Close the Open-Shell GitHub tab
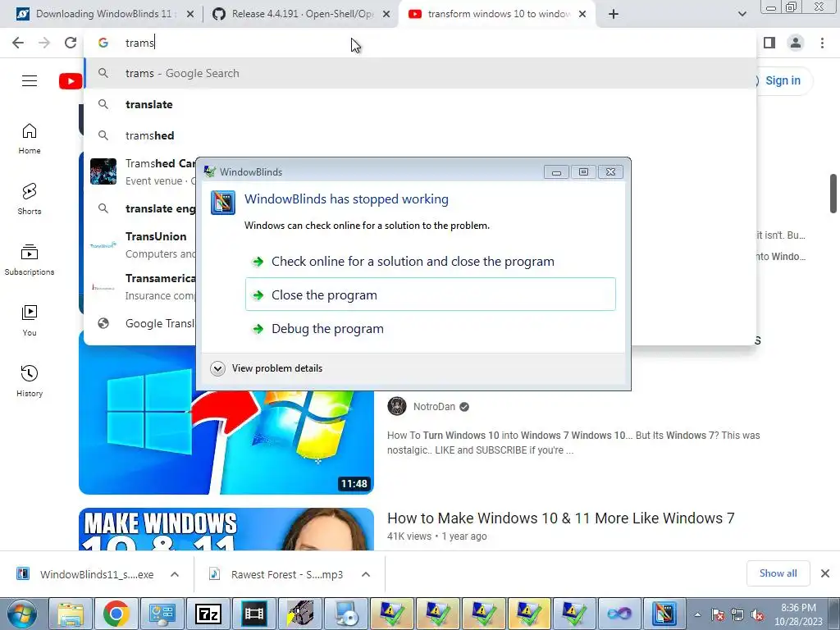The width and height of the screenshot is (840, 630). 386,15
